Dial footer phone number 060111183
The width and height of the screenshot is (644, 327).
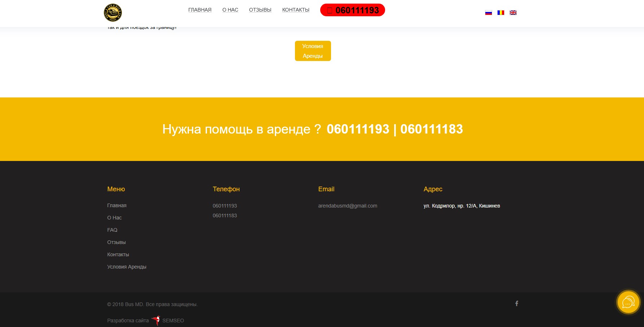point(225,215)
